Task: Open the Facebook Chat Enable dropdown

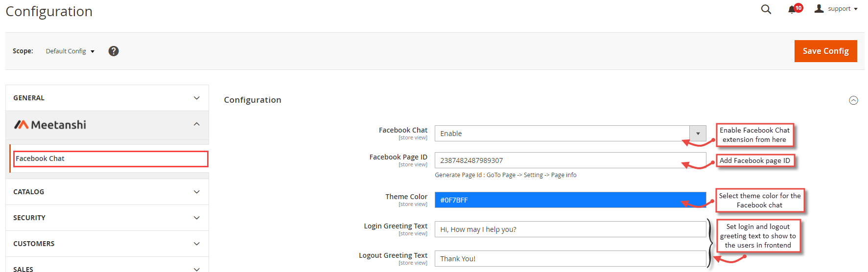Action: [570, 134]
